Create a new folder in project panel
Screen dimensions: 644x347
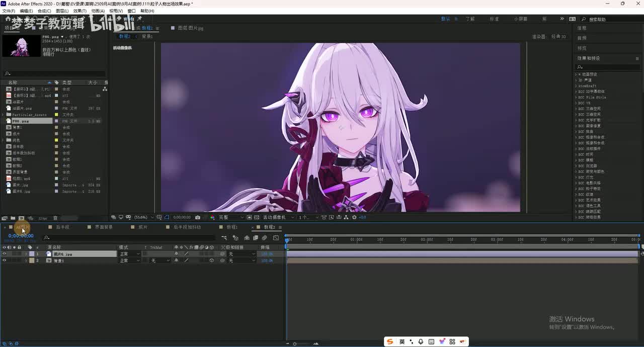tap(13, 218)
